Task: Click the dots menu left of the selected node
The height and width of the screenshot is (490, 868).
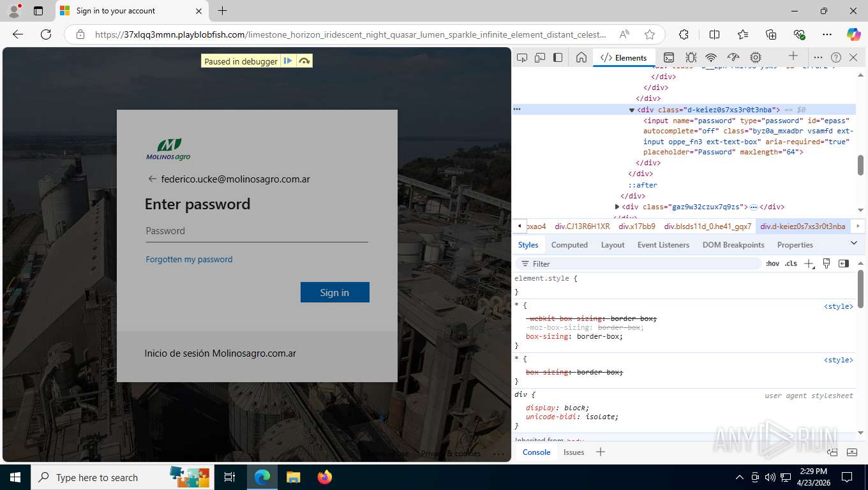Action: click(517, 110)
